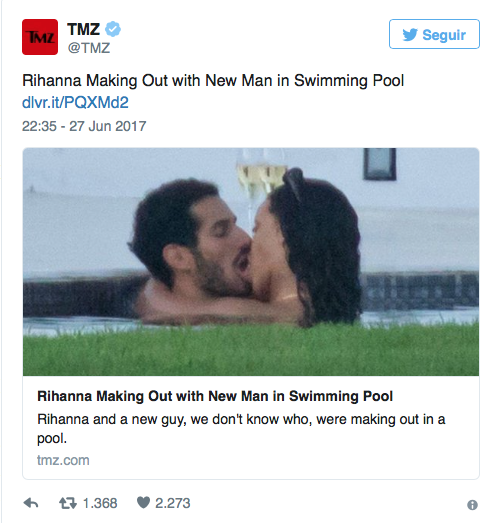This screenshot has height=523, width=494.
Task: Open the dlvr.it/PQXMd2 link
Action: click(x=75, y=102)
